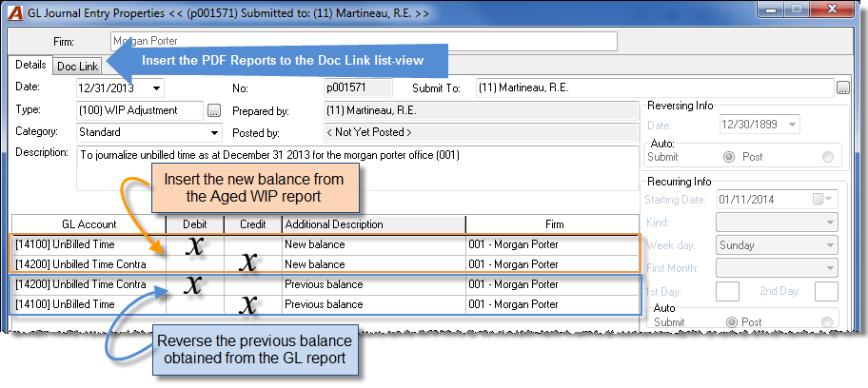Switch to the Doc Link tab
This screenshot has height=388, width=868.
77,67
